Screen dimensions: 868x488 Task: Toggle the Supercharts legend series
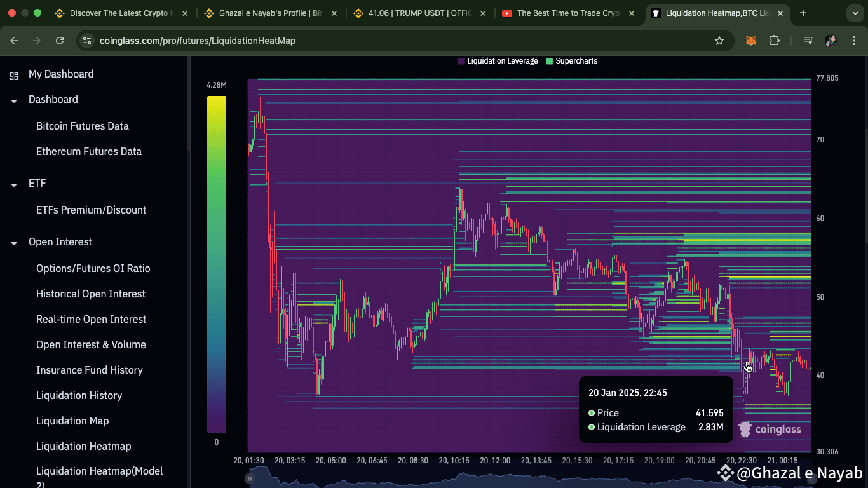point(572,61)
